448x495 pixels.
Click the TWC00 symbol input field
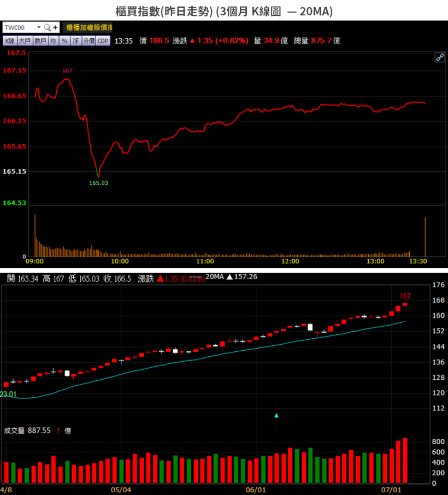[20, 27]
